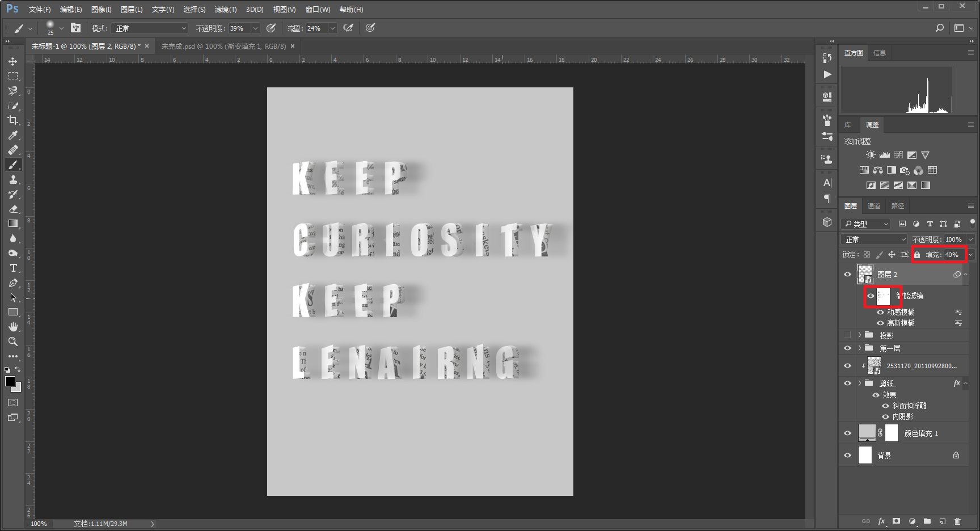Open the brush preset picker arrow

(x=61, y=28)
